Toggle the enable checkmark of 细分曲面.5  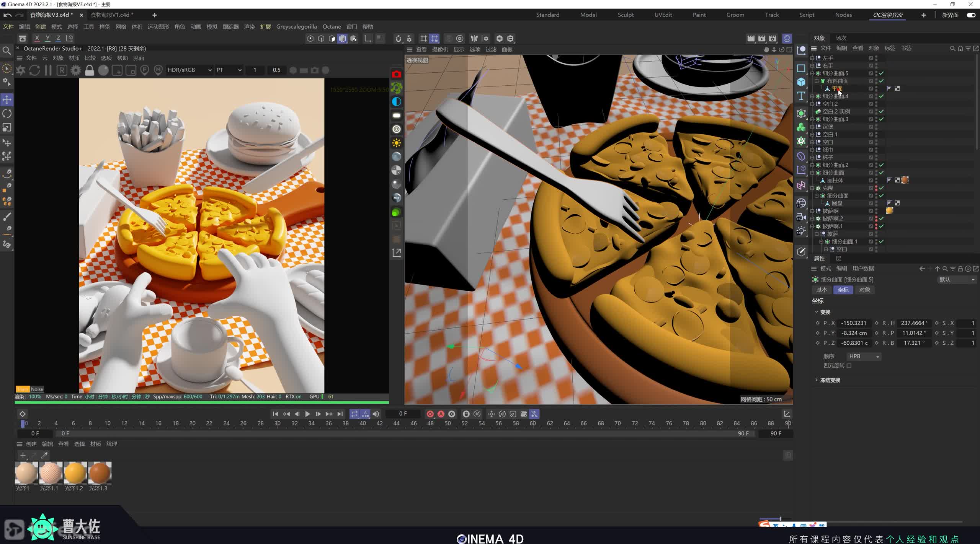(x=881, y=73)
